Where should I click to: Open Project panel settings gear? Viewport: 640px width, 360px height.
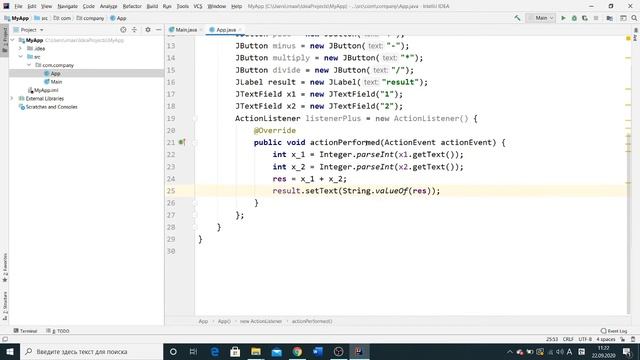pos(148,30)
